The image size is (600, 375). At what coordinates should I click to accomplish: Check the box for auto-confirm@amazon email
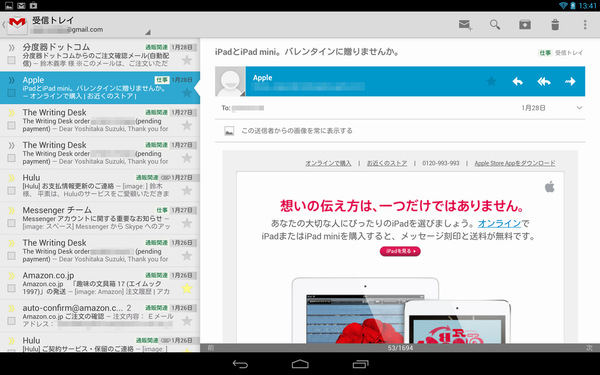click(x=11, y=321)
